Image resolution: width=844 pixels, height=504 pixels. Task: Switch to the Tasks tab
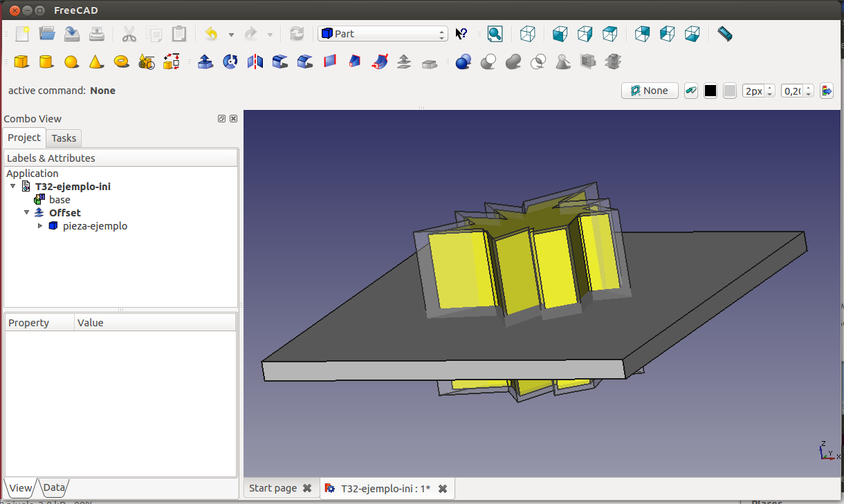point(64,138)
